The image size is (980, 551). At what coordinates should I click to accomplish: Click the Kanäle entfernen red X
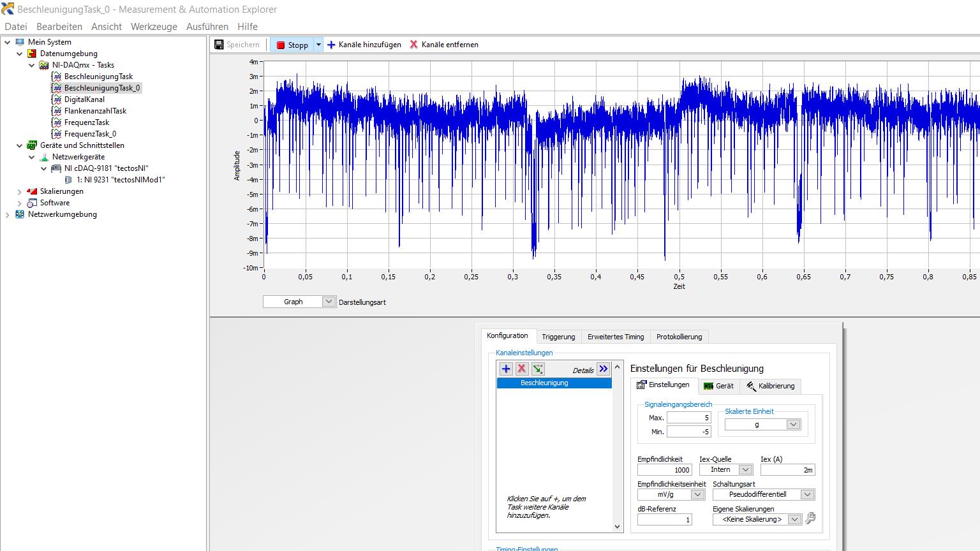click(x=413, y=45)
